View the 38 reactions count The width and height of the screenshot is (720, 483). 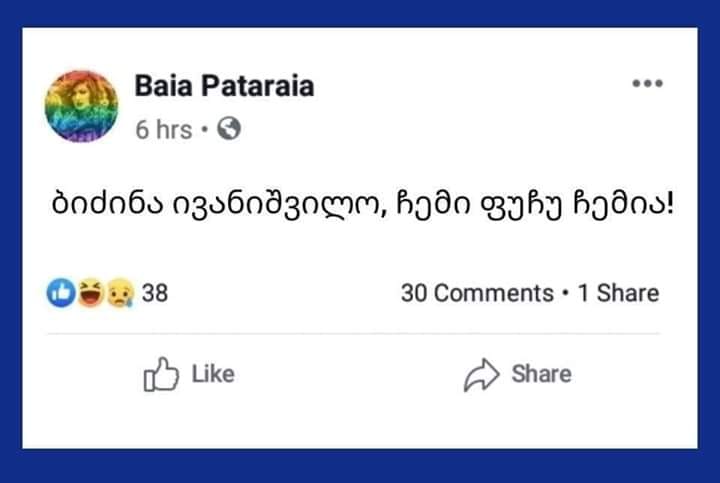coord(154,293)
